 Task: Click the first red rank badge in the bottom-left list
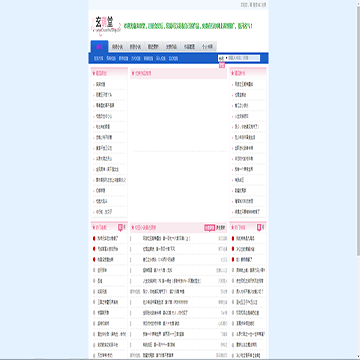click(x=94, y=238)
